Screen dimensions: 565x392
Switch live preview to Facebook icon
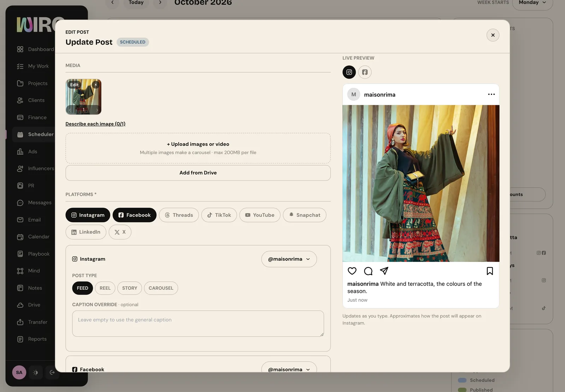point(365,72)
